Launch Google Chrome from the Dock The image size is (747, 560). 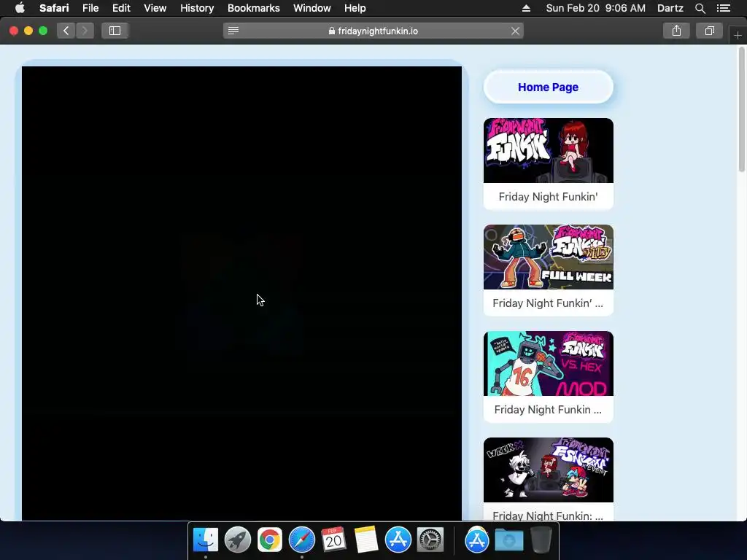270,540
